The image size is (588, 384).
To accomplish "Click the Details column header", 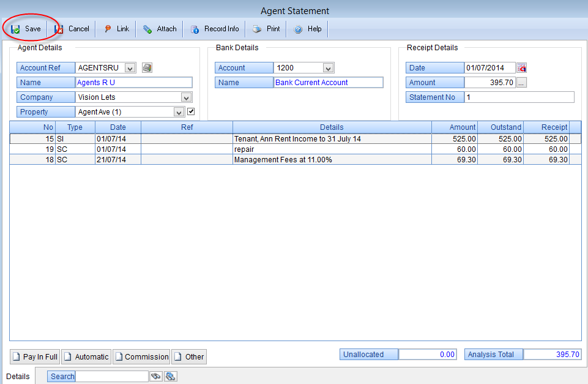I will coord(332,127).
